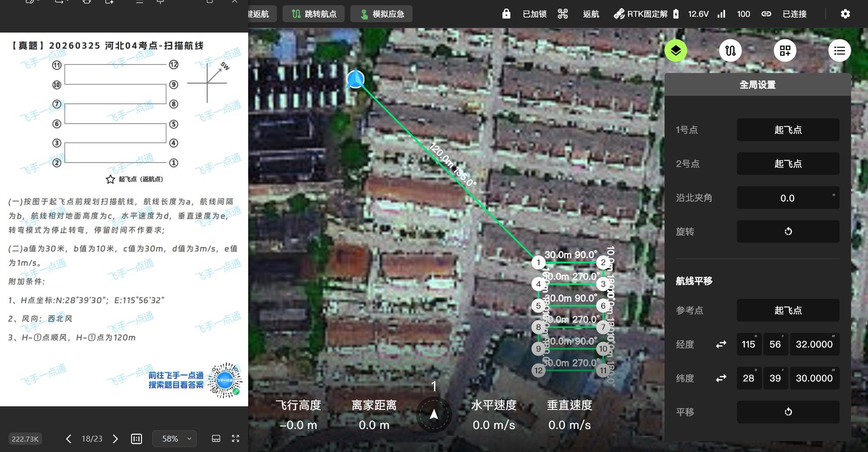The height and width of the screenshot is (452, 868).
Task: Click the green map layers icon
Action: (675, 51)
